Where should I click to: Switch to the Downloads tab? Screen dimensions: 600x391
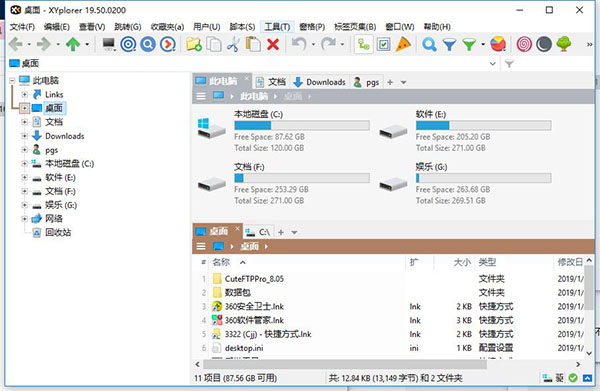(x=320, y=82)
